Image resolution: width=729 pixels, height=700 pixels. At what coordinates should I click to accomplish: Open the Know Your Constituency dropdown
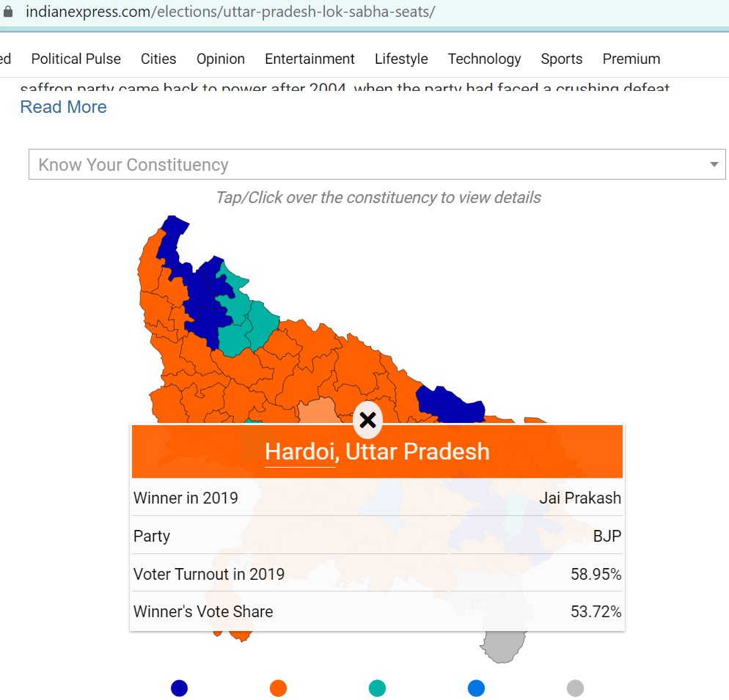377,164
